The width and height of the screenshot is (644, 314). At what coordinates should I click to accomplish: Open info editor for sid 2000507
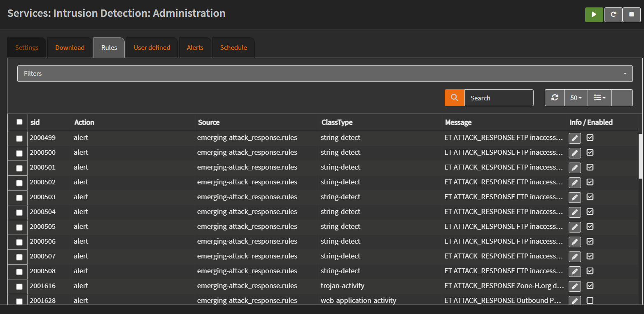[x=574, y=257]
